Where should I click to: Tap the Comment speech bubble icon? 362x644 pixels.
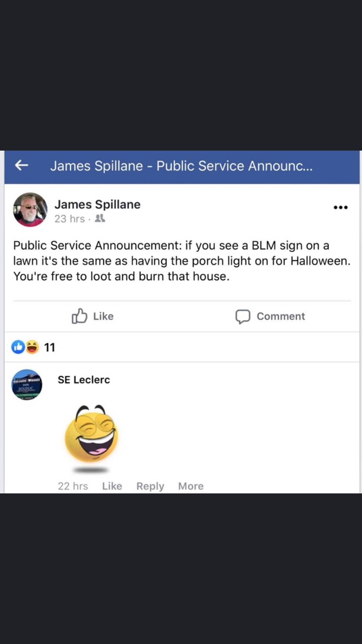click(x=243, y=316)
